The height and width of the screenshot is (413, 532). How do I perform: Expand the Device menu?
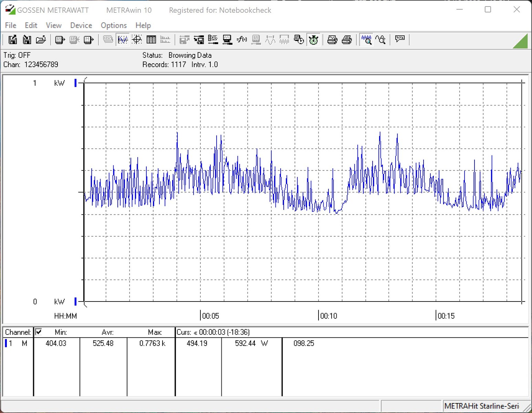pyautogui.click(x=81, y=25)
